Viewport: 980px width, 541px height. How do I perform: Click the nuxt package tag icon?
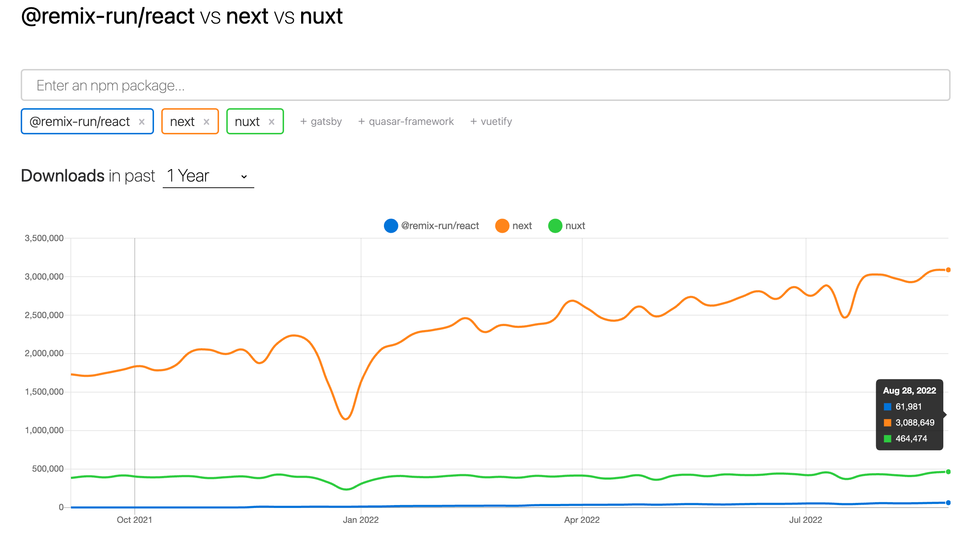pos(271,122)
